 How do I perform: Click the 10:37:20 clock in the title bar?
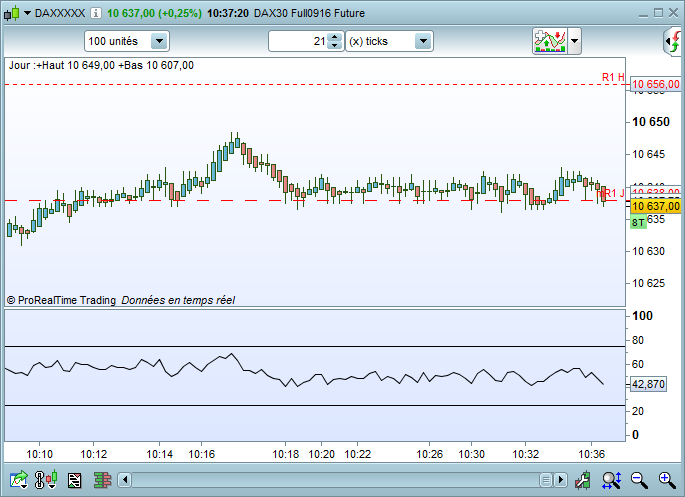228,13
